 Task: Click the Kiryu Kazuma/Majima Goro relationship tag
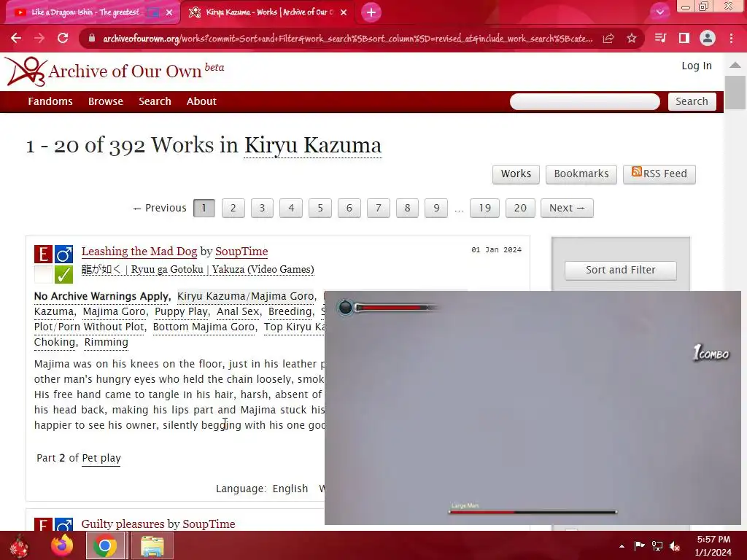click(x=245, y=296)
